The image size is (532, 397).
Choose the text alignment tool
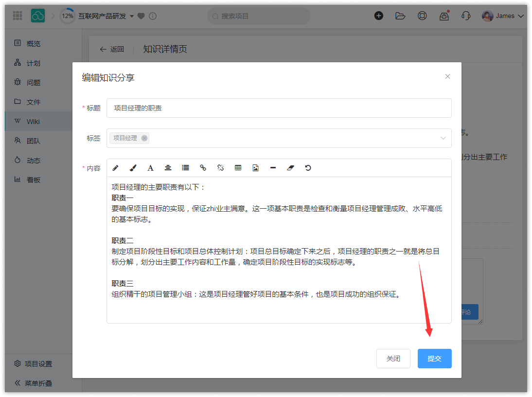[168, 168]
